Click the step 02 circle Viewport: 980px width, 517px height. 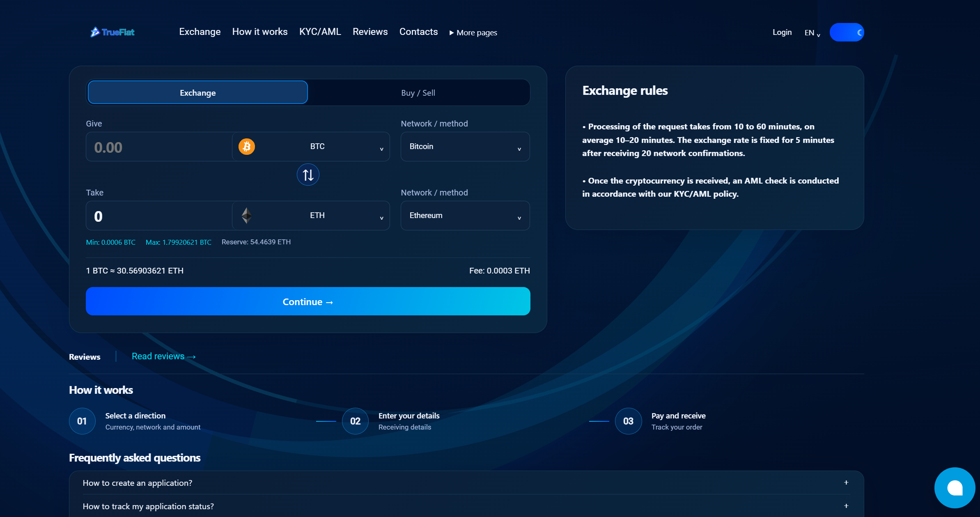click(x=355, y=421)
